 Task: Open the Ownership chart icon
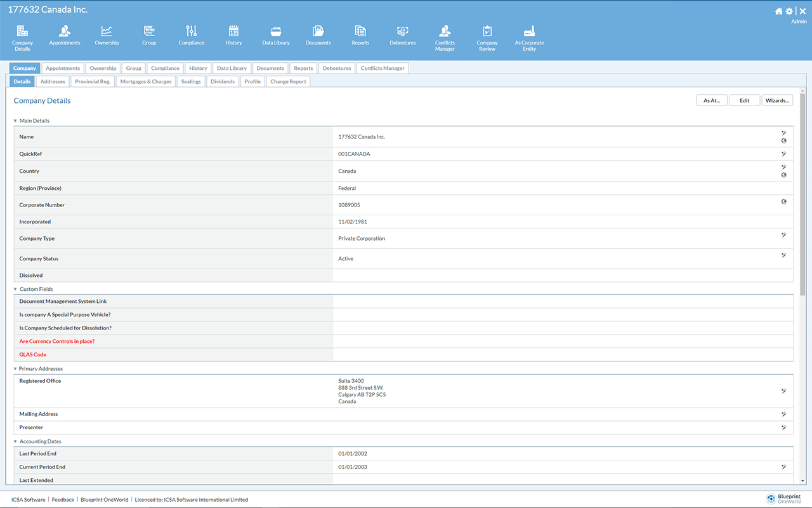click(107, 36)
